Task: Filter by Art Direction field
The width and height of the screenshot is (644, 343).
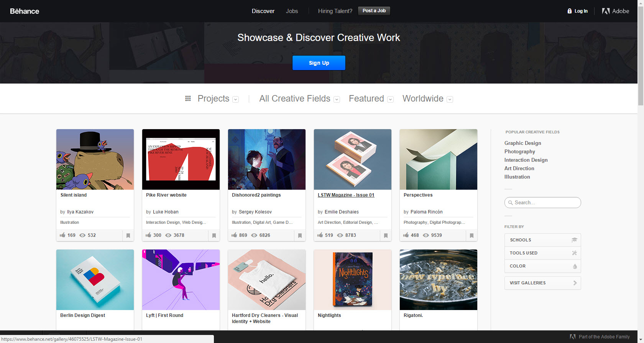Action: tap(519, 168)
